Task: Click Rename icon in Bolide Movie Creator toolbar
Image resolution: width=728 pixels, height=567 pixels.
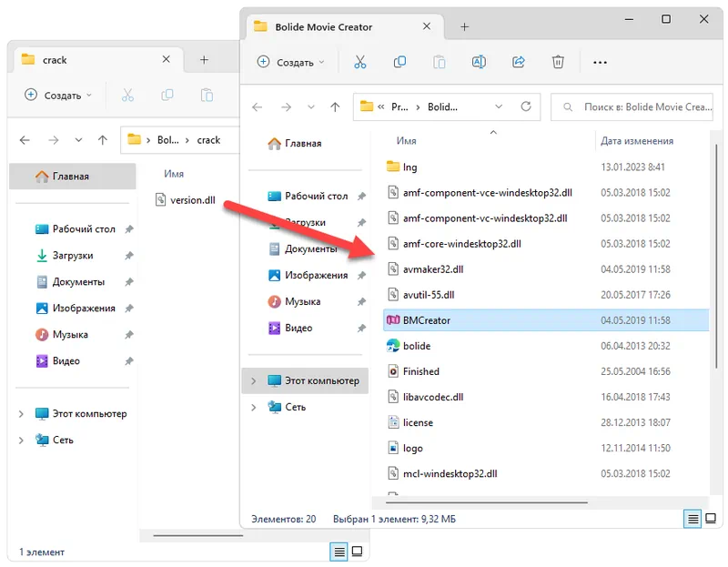Action: (479, 62)
